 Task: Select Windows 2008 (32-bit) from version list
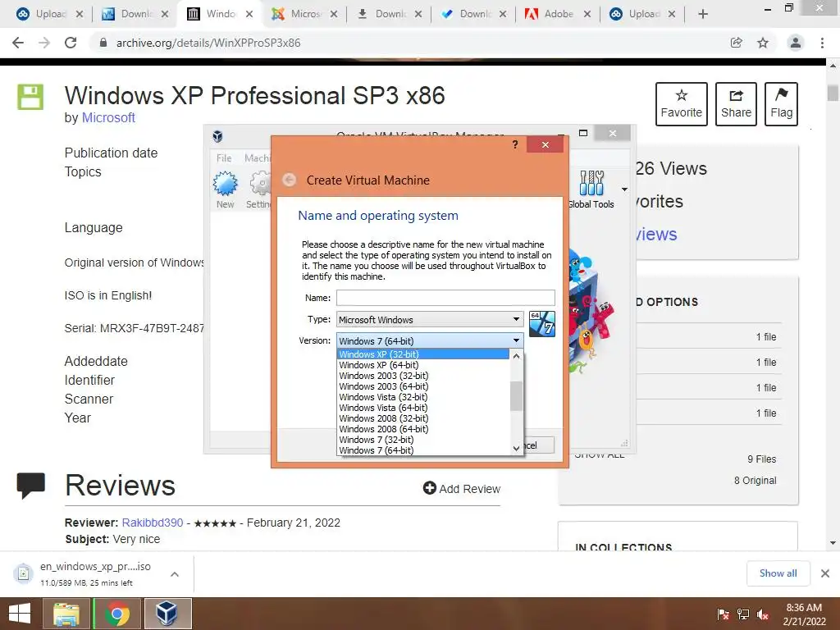(423, 418)
